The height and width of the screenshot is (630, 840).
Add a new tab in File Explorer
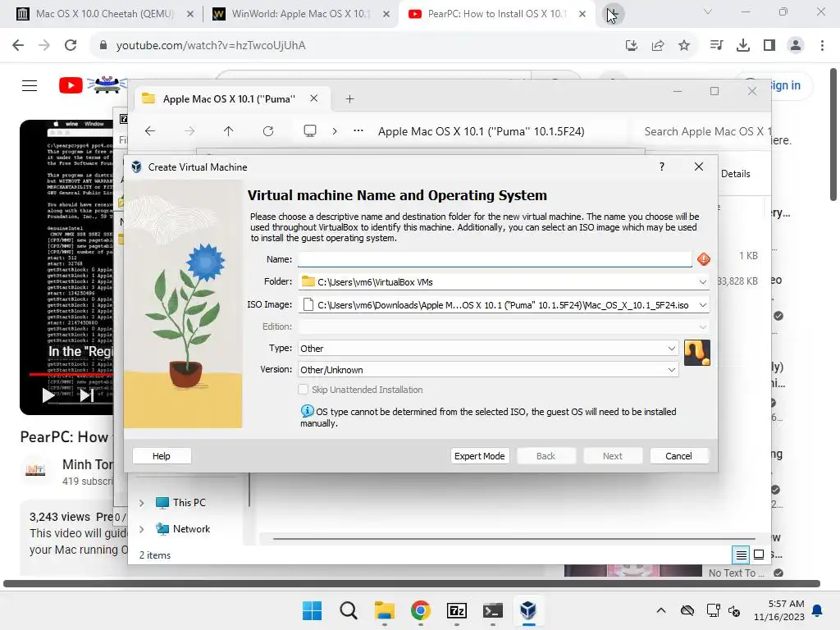point(349,98)
